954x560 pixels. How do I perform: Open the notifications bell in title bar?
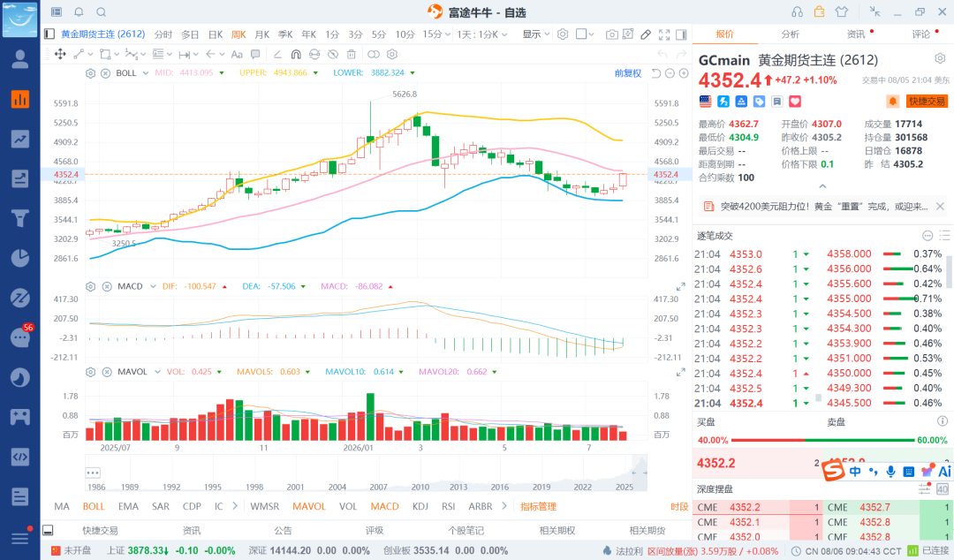click(79, 12)
